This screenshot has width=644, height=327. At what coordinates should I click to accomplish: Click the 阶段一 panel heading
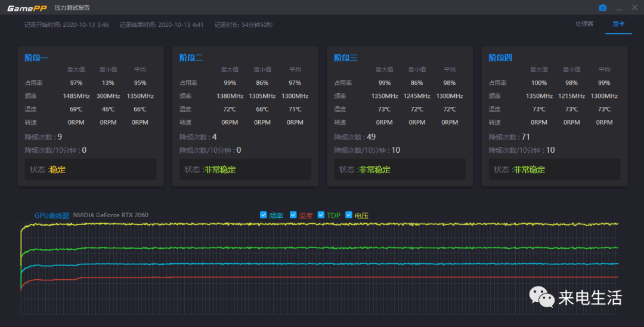(36, 58)
